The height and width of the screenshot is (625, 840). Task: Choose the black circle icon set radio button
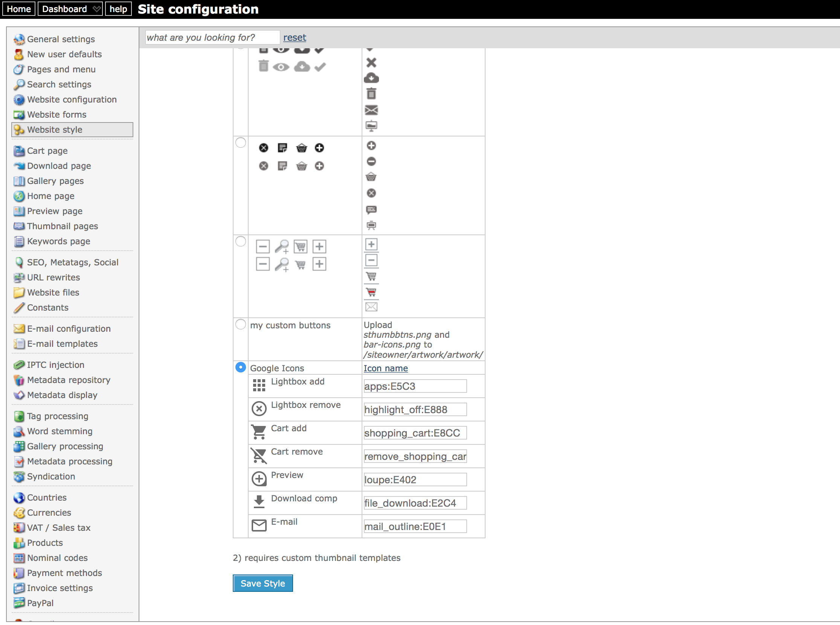pos(240,142)
